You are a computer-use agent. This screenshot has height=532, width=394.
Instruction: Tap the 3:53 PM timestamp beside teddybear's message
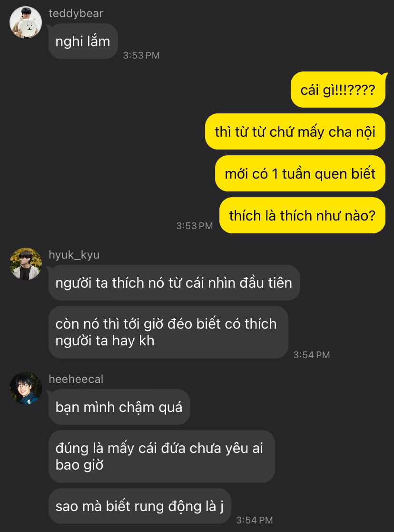141,55
